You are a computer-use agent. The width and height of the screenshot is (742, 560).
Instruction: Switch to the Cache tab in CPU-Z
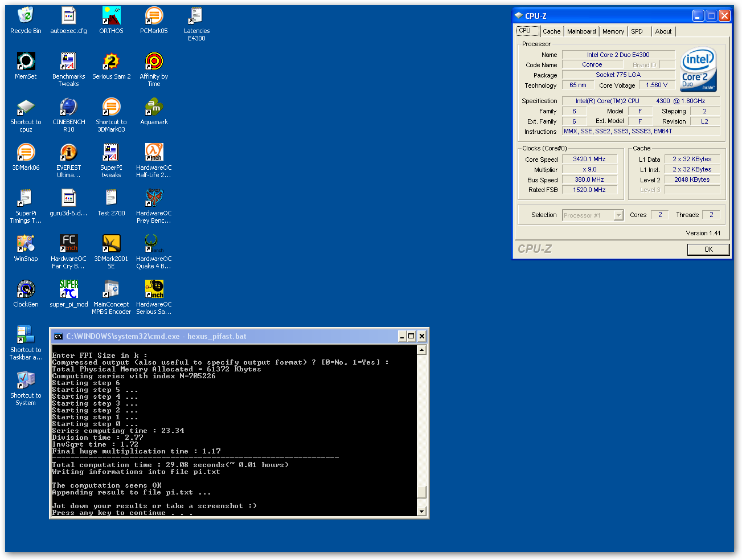point(551,31)
